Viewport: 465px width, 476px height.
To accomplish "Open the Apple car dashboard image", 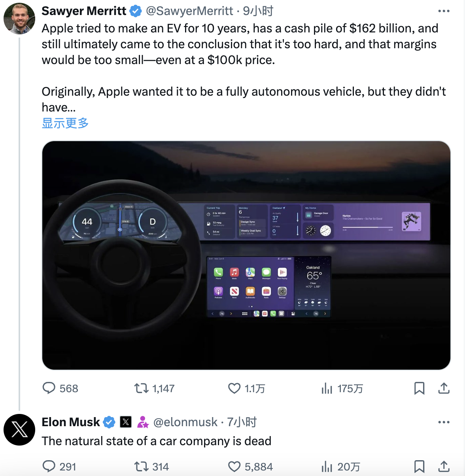I will [x=246, y=255].
